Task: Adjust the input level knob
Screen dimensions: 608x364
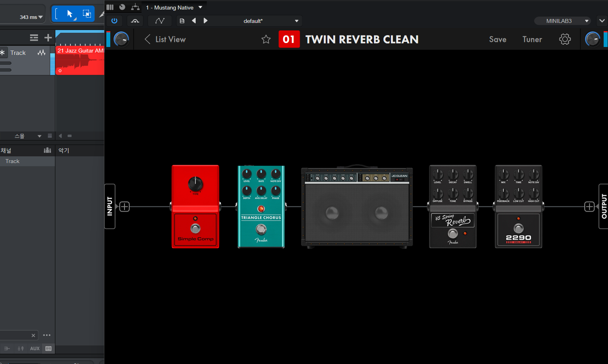Action: [x=121, y=39]
